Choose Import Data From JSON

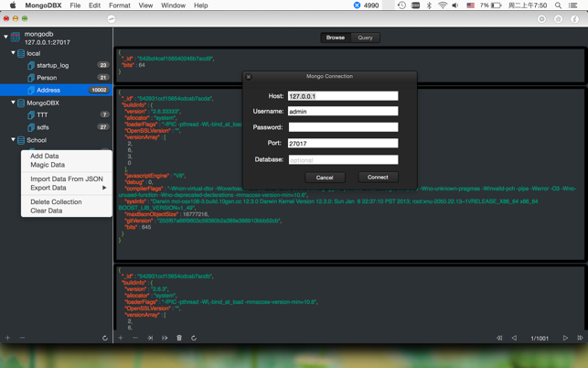click(67, 179)
